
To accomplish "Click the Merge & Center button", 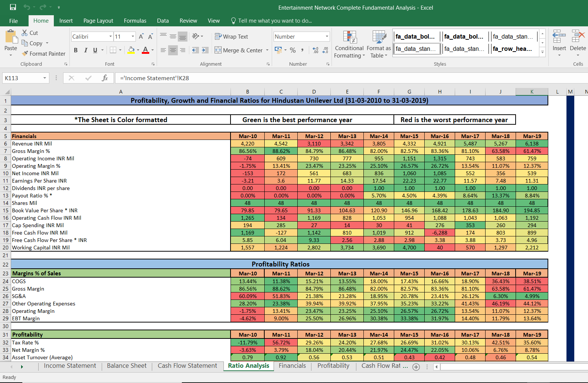I will (239, 50).
